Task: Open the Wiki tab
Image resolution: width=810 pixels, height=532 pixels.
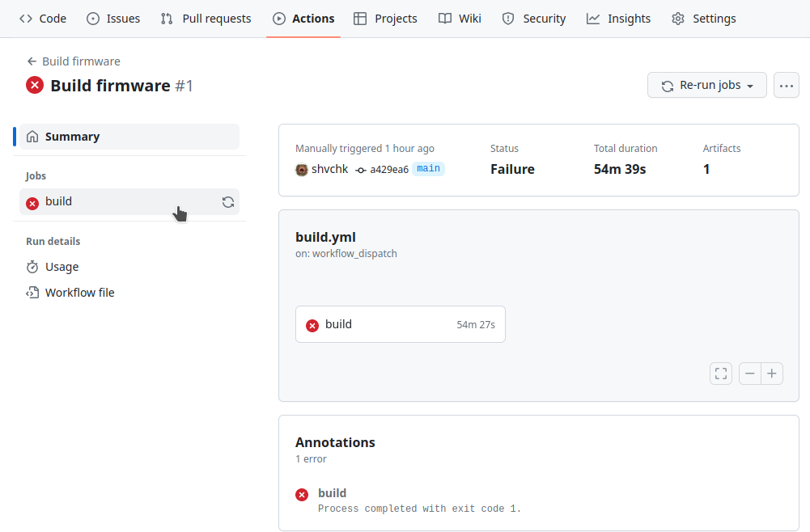Action: click(460, 18)
